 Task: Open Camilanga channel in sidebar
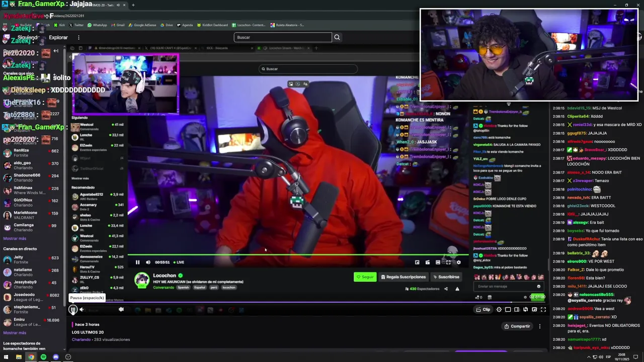pos(31,227)
